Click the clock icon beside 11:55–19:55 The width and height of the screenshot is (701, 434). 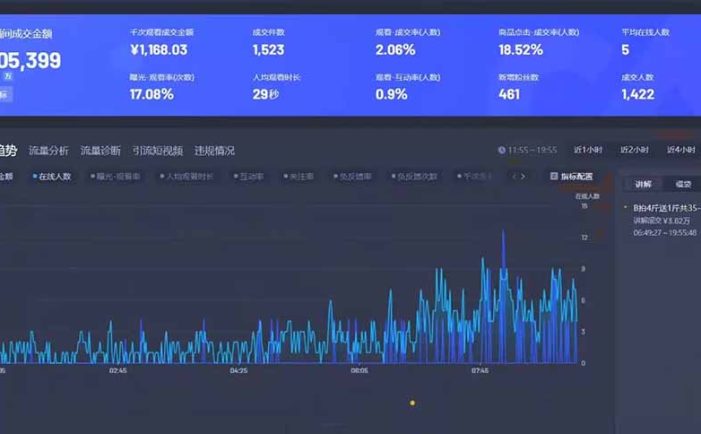click(501, 150)
